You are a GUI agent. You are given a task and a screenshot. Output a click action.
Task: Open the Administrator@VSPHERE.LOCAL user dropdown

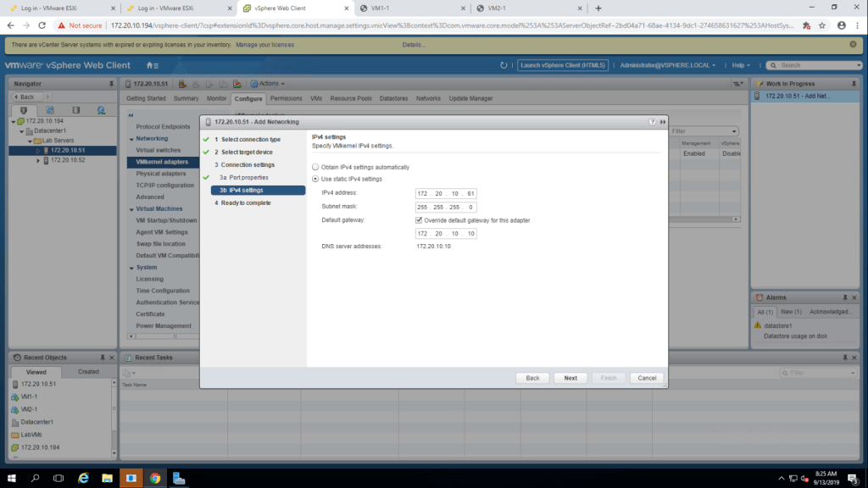pyautogui.click(x=668, y=65)
